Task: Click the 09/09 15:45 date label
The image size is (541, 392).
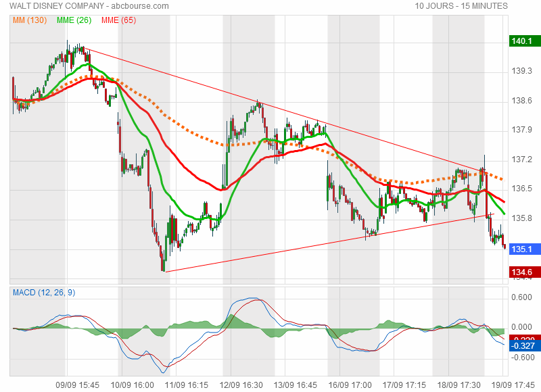Action: click(x=78, y=385)
